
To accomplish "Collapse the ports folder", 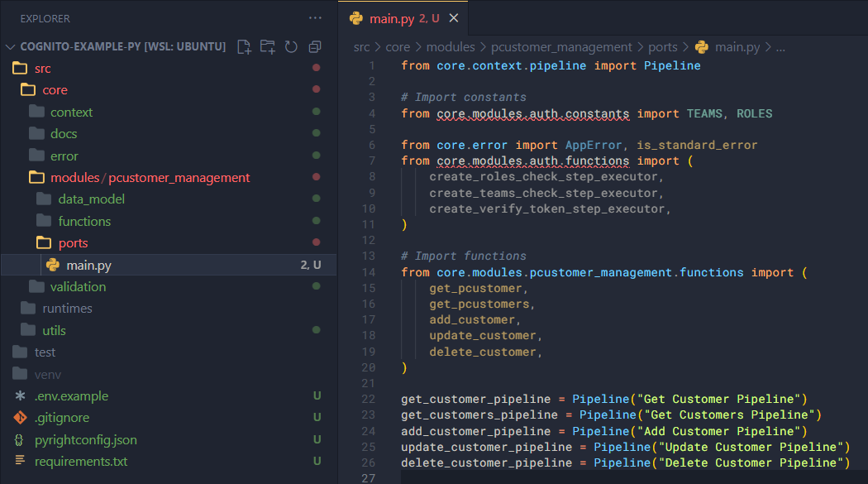I will [x=73, y=243].
